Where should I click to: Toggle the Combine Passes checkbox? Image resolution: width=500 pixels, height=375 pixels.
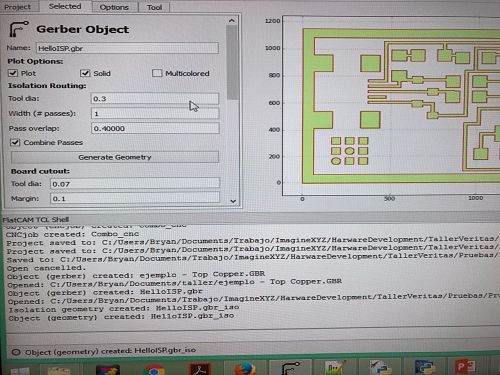15,142
